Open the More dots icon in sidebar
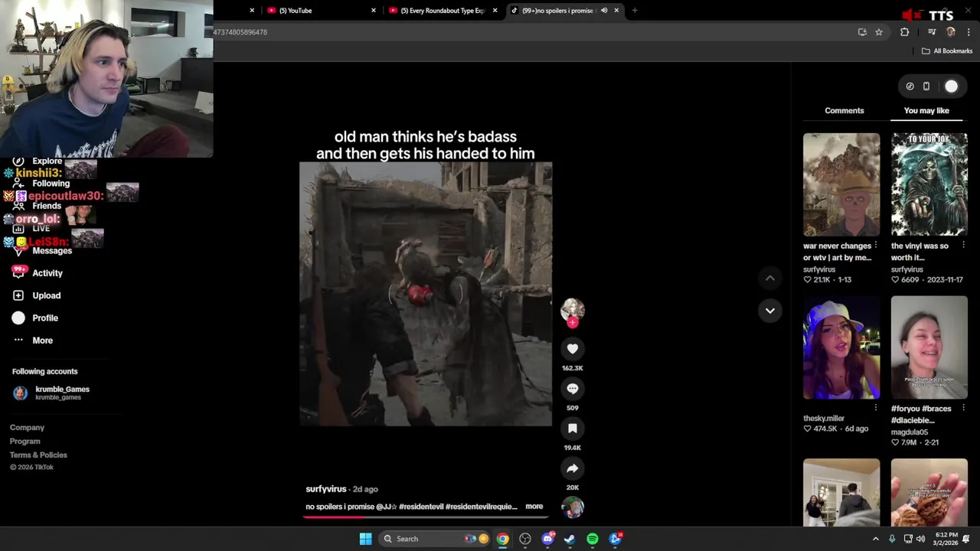Screen dimensions: 980x551 tap(18, 340)
